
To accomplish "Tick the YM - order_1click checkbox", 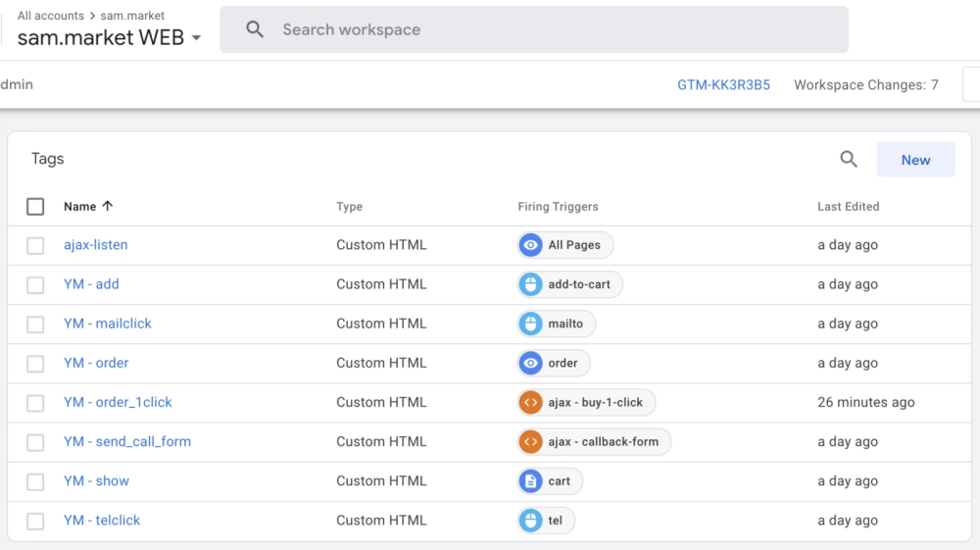I will tap(35, 402).
